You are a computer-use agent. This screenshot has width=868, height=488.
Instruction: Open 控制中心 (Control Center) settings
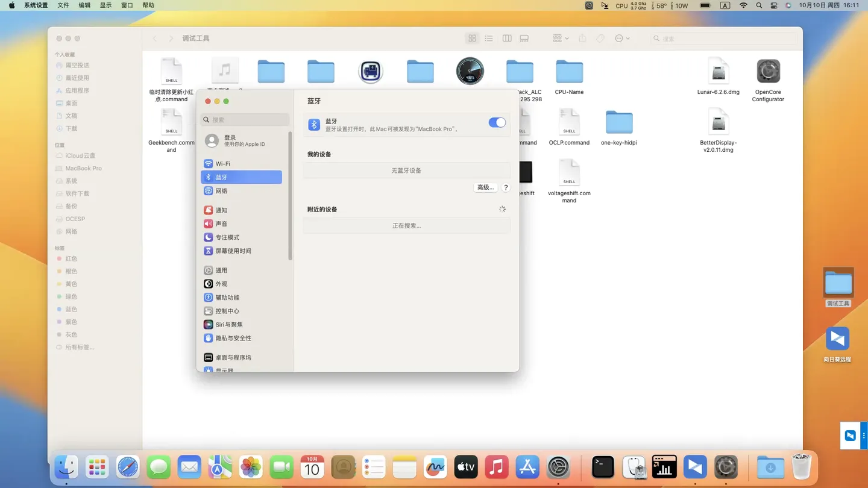pos(227,311)
